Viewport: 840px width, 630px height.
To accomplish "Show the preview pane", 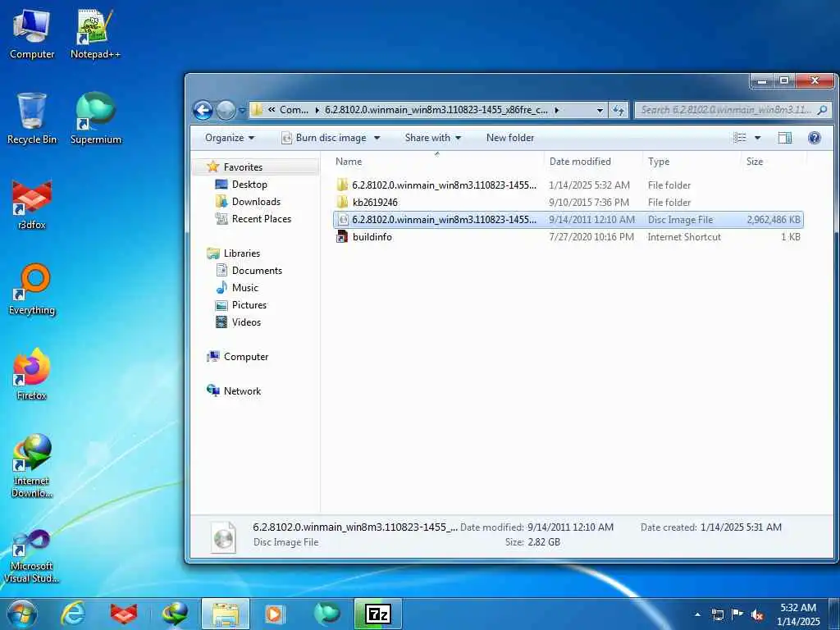I will [785, 138].
